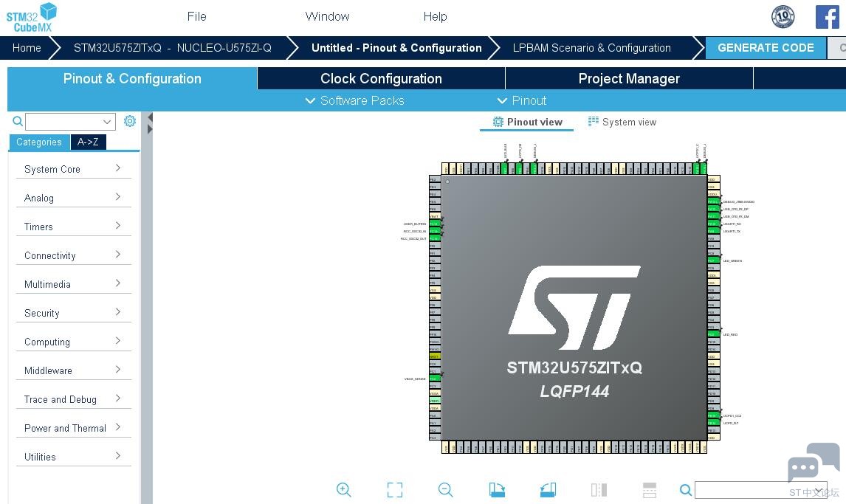Viewport: 846px width, 504px height.
Task: Open the Pinout dropdown menu
Action: click(522, 101)
